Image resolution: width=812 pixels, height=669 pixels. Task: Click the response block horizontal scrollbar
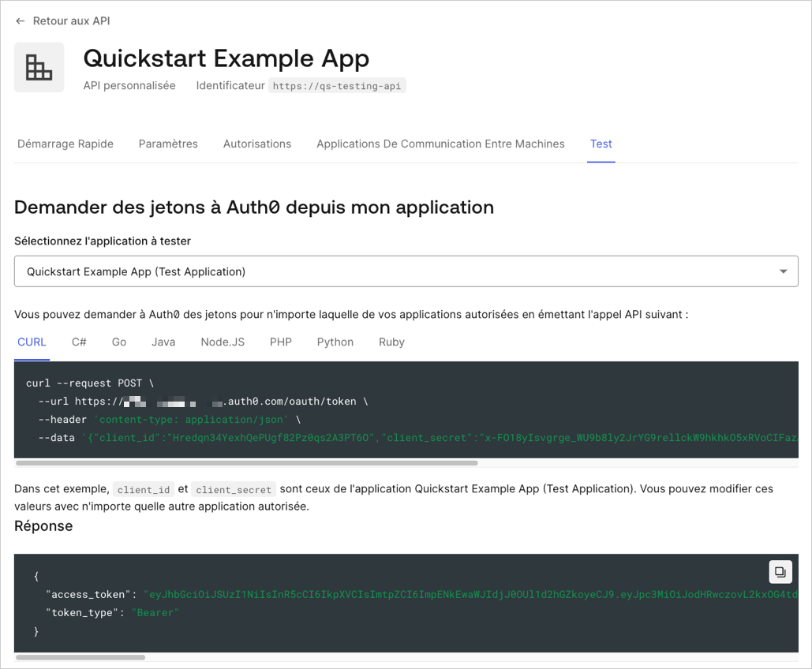(80, 658)
